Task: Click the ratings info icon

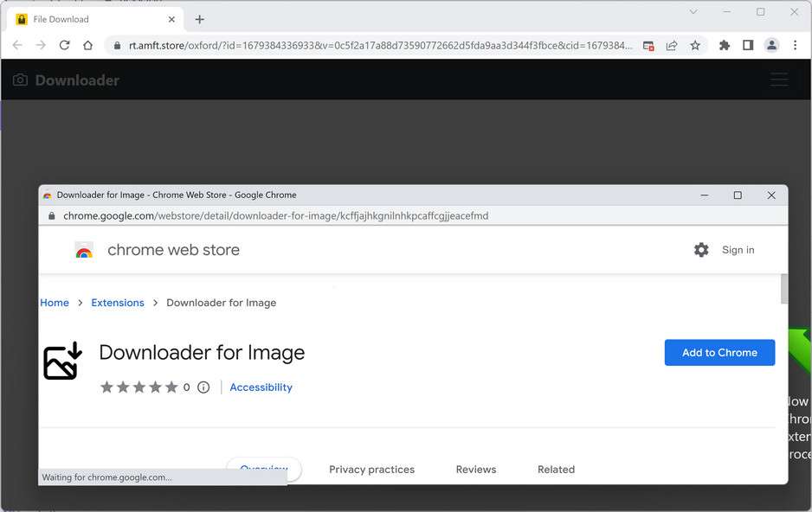Action: (x=203, y=387)
